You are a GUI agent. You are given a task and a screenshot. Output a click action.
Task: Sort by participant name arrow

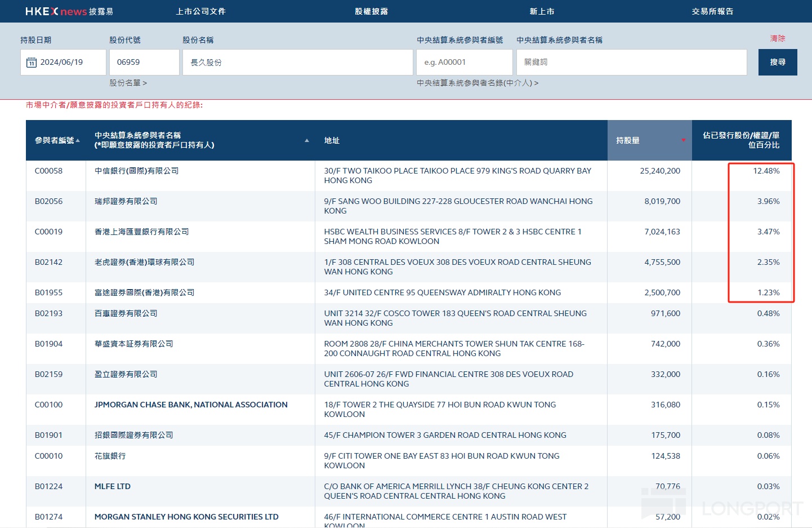[307, 140]
